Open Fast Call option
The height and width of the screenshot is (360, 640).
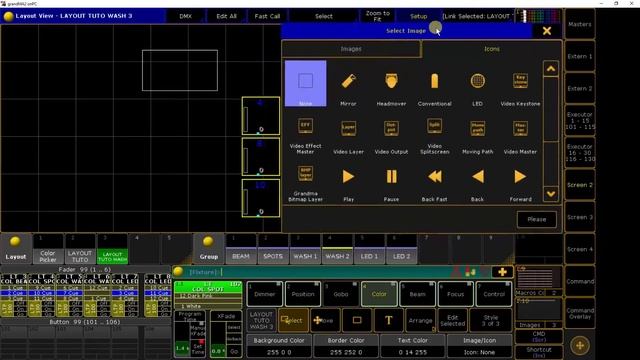(267, 16)
